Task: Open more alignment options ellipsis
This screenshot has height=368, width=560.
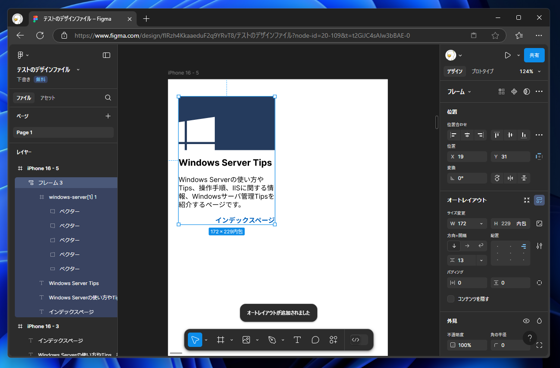Action: pos(539,135)
